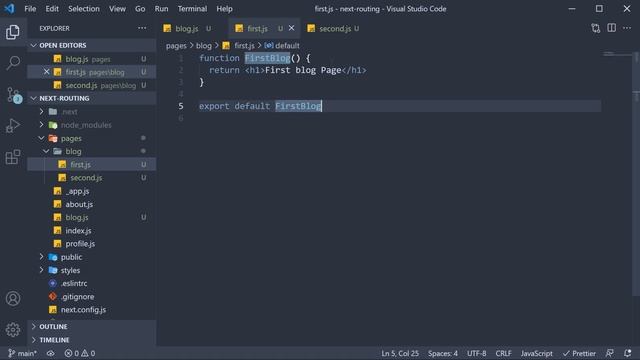Change language mode JavaScript
Viewport: 640px width, 360px height.
click(x=536, y=353)
